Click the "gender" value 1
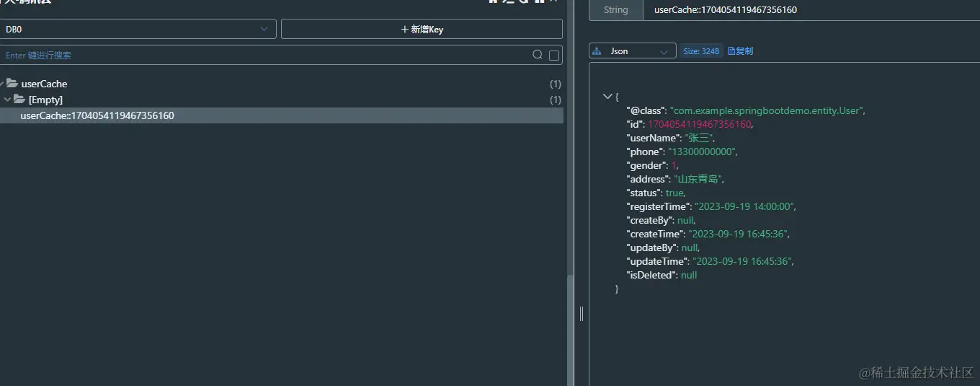 pyautogui.click(x=674, y=165)
